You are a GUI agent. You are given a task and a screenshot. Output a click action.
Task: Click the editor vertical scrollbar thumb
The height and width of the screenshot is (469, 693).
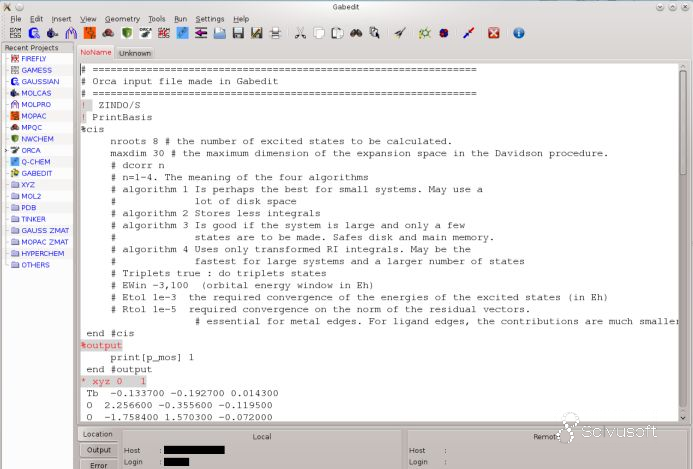pyautogui.click(x=683, y=122)
